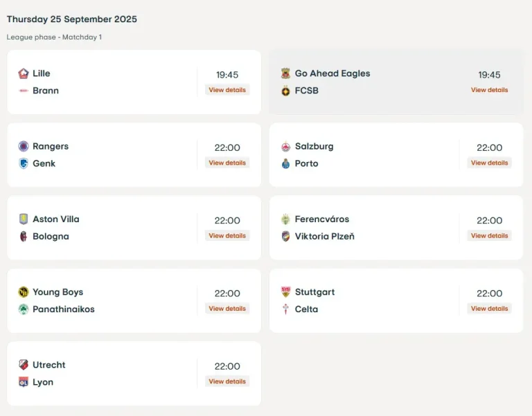
Task: Click the Go Ahead Eagles crest
Action: 285,73
